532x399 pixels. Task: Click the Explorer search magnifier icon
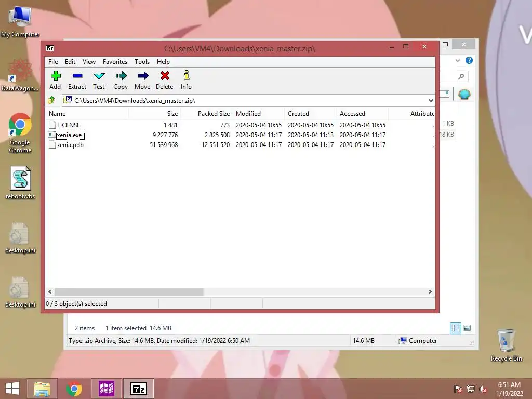tap(461, 76)
